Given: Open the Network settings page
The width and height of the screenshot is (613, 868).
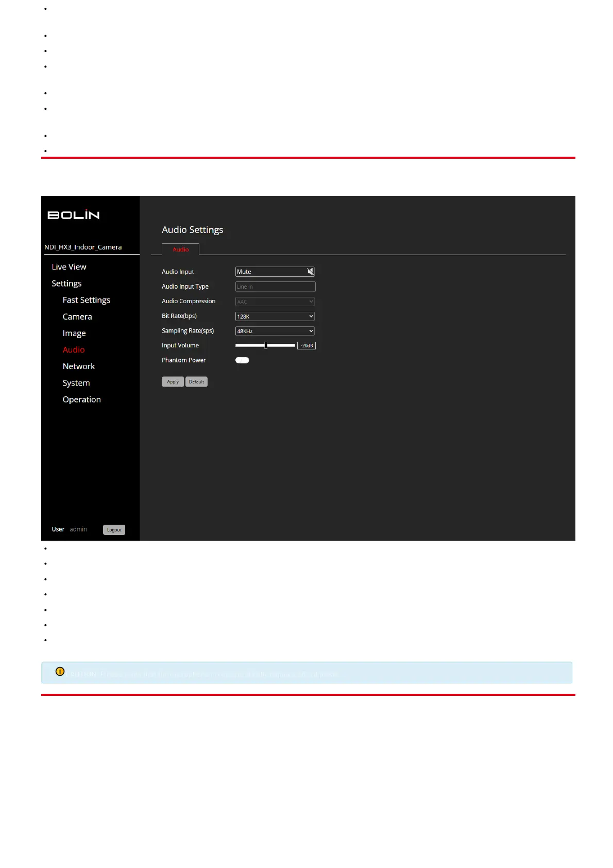Looking at the screenshot, I should [79, 366].
